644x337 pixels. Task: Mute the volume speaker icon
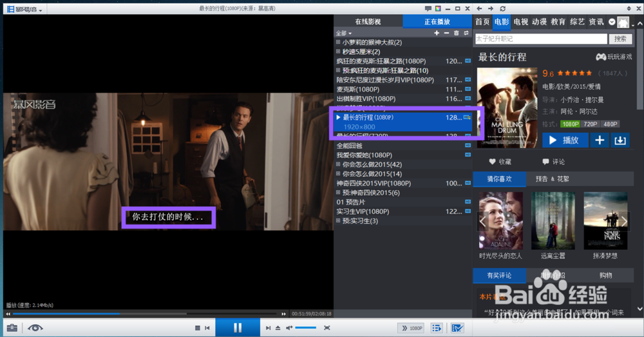point(289,327)
